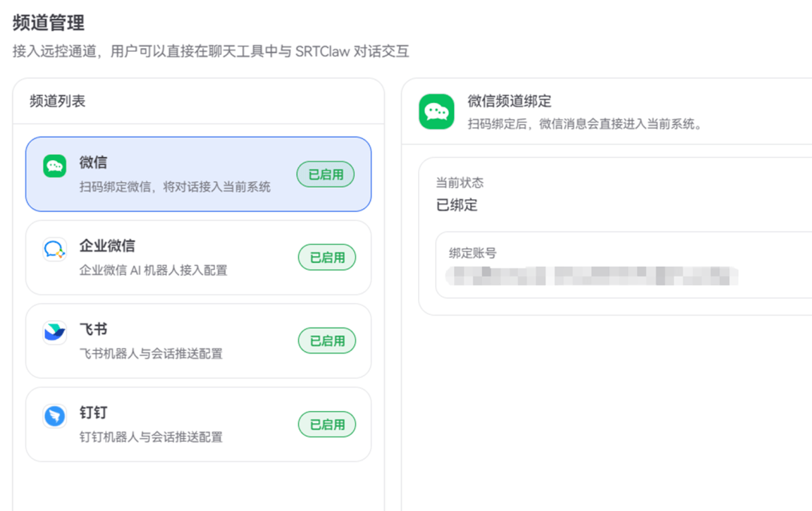Click the 飞书机器人与会话推送配置 description
812x511 pixels.
(151, 353)
